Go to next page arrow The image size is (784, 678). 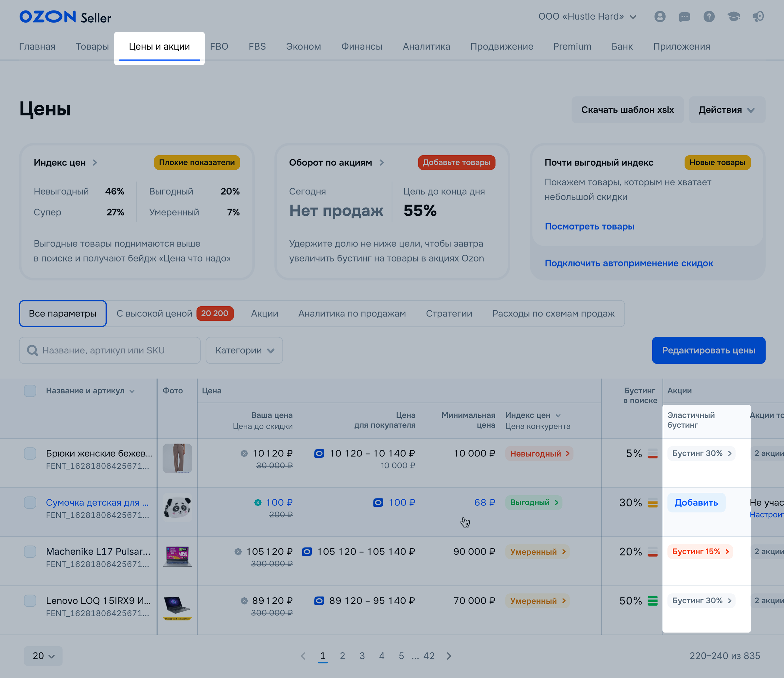click(x=449, y=656)
